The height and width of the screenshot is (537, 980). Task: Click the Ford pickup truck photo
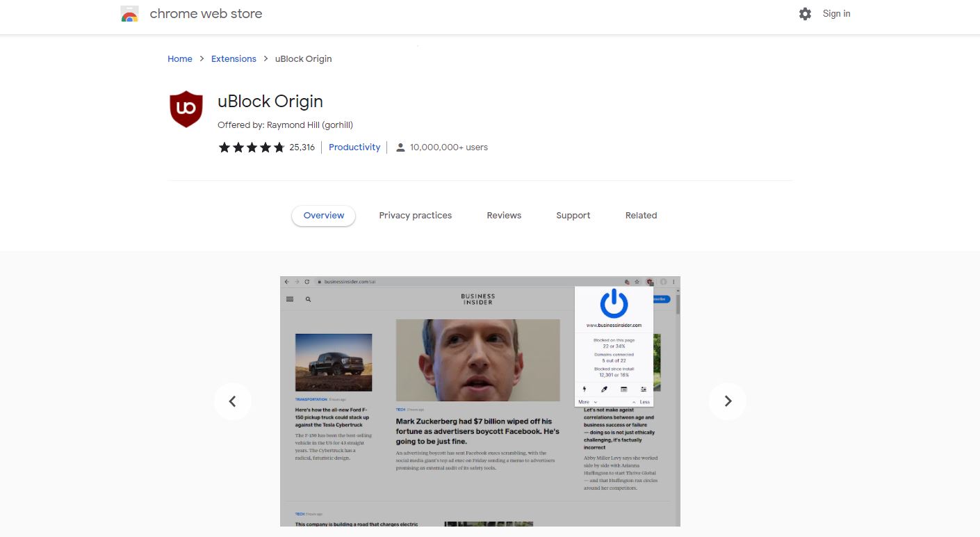(334, 362)
